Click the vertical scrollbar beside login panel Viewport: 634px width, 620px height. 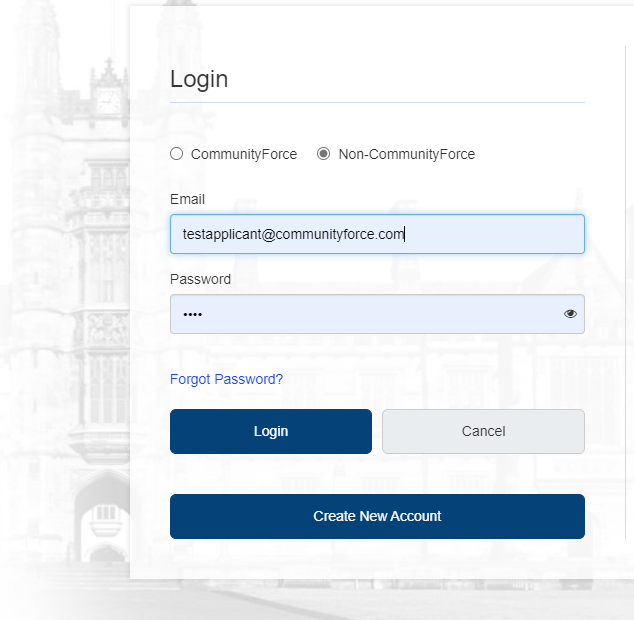[625, 292]
